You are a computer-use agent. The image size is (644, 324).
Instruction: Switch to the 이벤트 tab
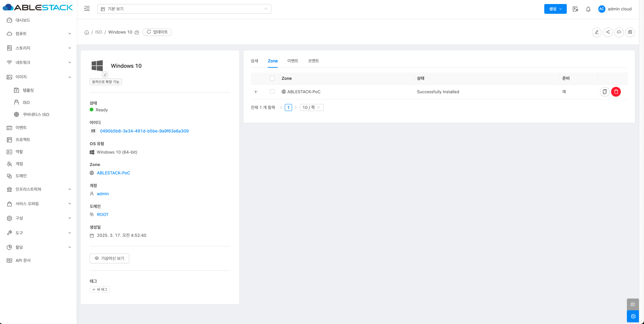pyautogui.click(x=292, y=61)
